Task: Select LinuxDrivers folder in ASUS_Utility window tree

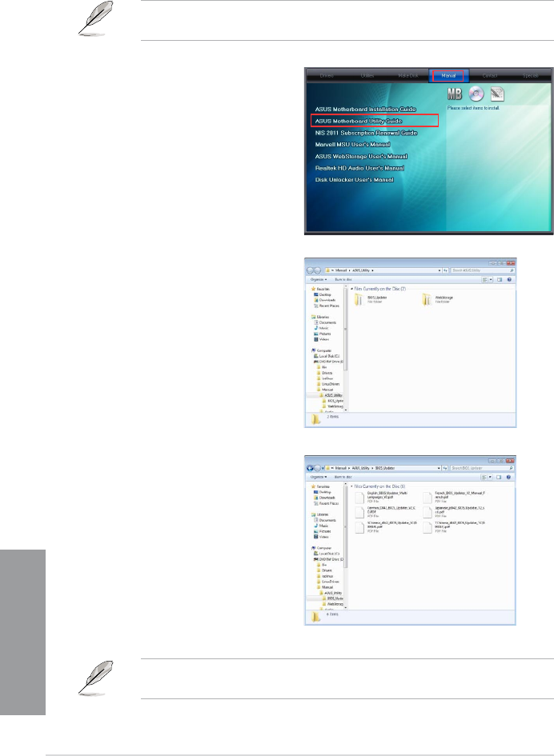Action: click(327, 384)
